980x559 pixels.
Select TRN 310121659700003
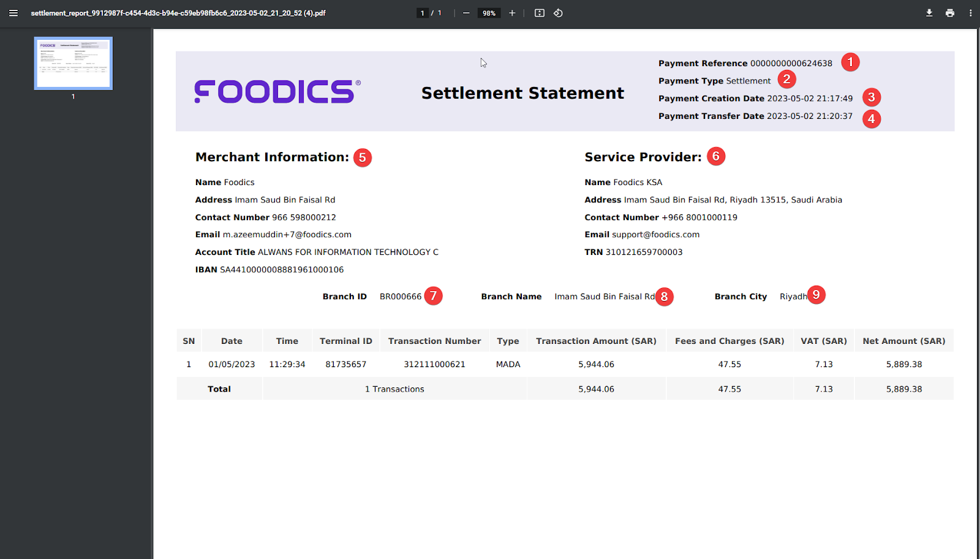click(633, 252)
